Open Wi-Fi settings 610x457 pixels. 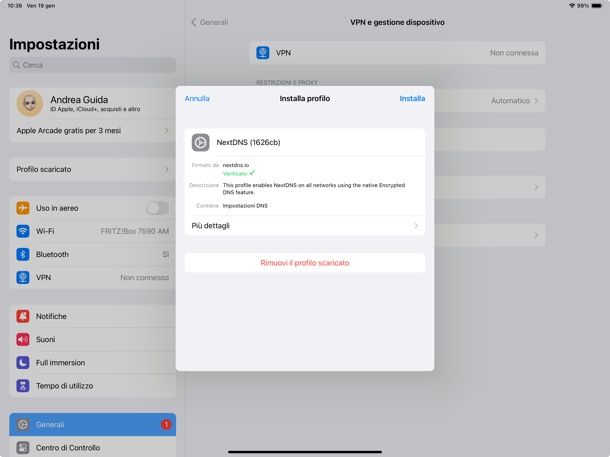[x=93, y=231]
